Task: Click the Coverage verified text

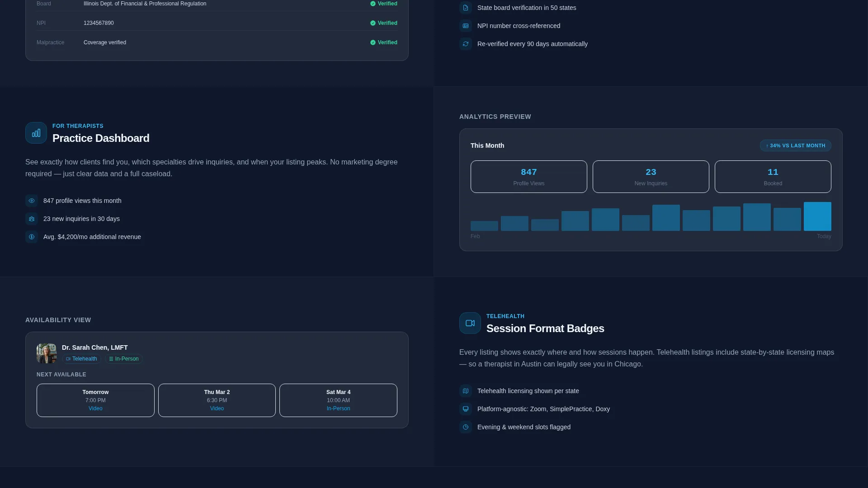Action: pyautogui.click(x=105, y=42)
